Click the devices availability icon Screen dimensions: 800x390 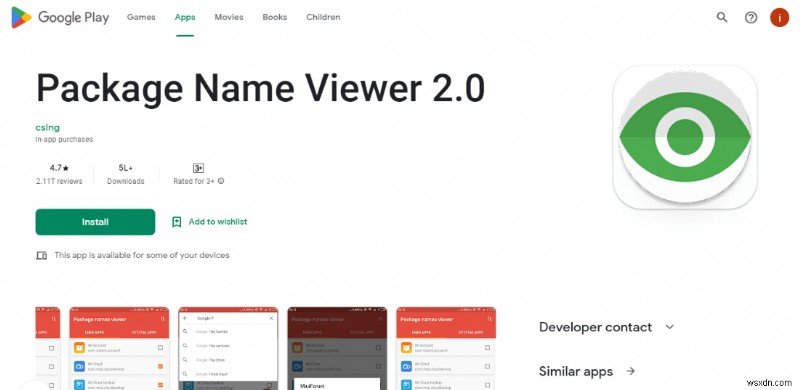[x=41, y=255]
